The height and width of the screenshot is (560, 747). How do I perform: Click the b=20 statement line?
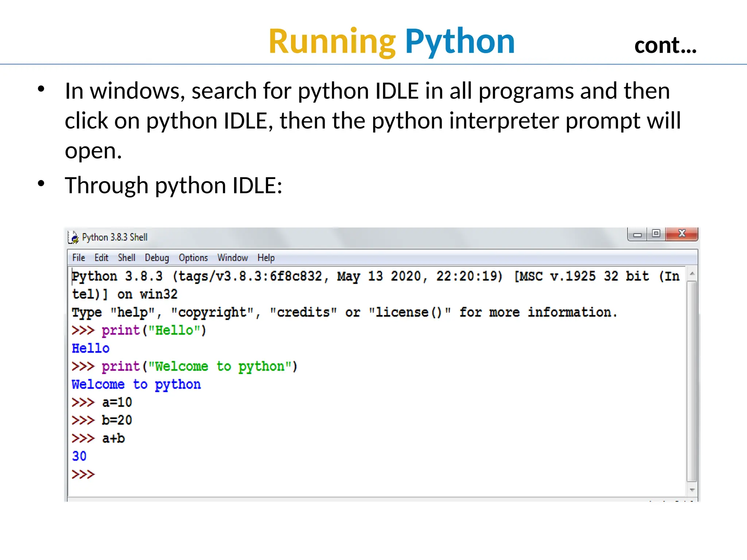coord(102,420)
